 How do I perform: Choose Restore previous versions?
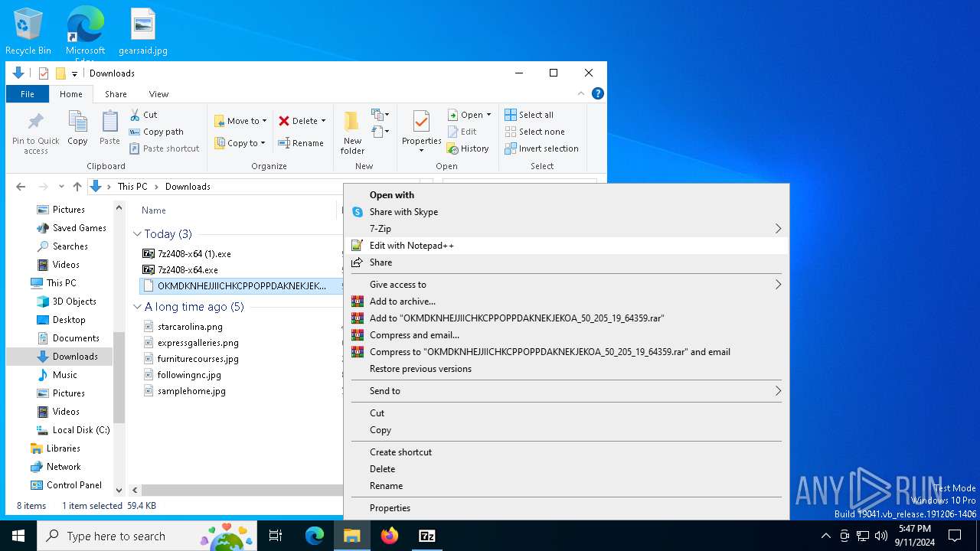567,369
